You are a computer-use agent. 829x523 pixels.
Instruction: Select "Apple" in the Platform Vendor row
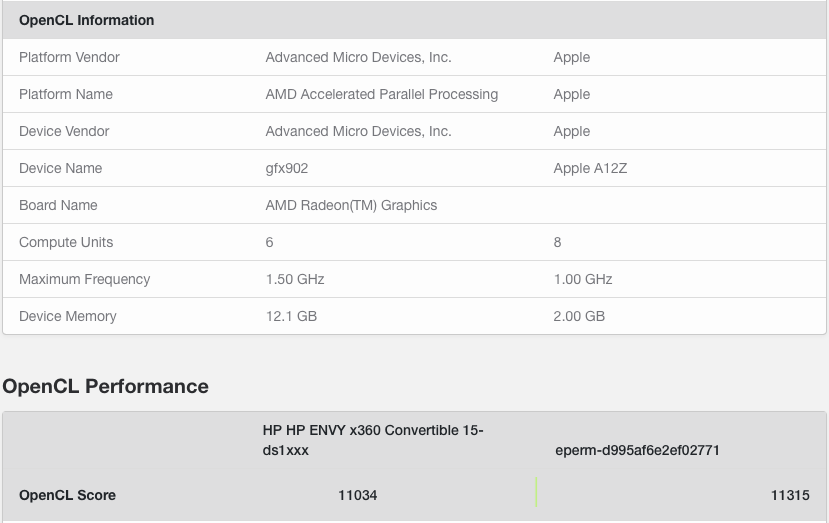tap(572, 57)
